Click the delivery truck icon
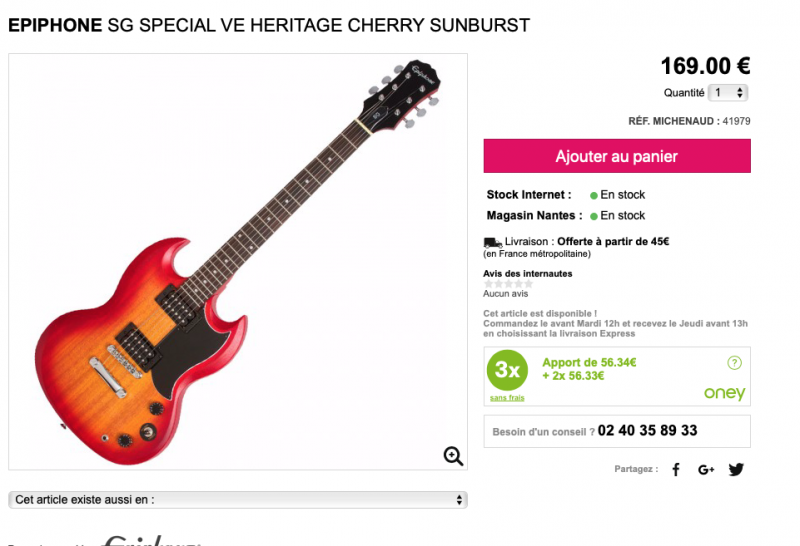Viewport: 800px width, 546px height. pyautogui.click(x=492, y=242)
